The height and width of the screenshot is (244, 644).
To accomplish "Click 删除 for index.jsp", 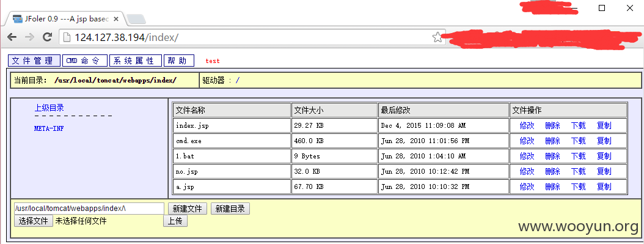I will (x=552, y=126).
